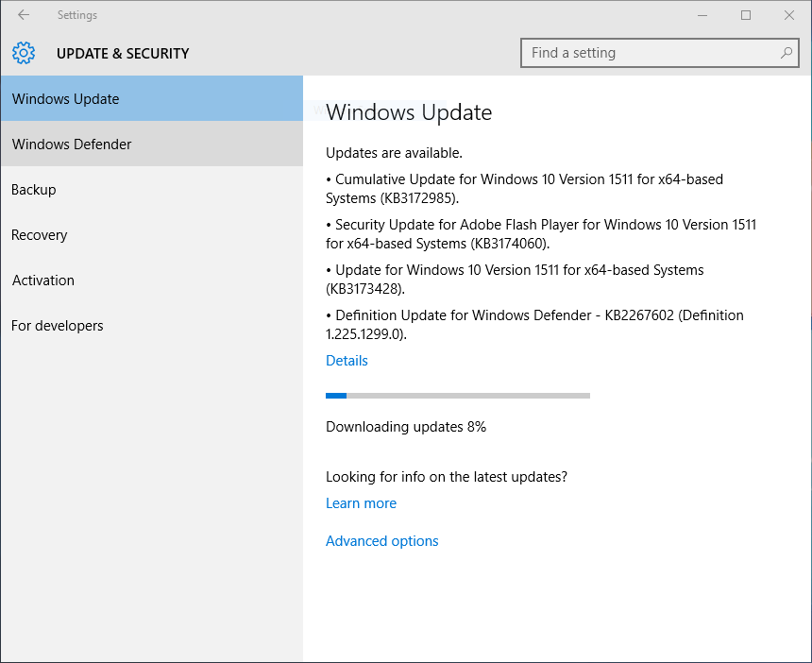Click the update download progress bar
Image resolution: width=812 pixels, height=663 pixels.
pos(457,396)
